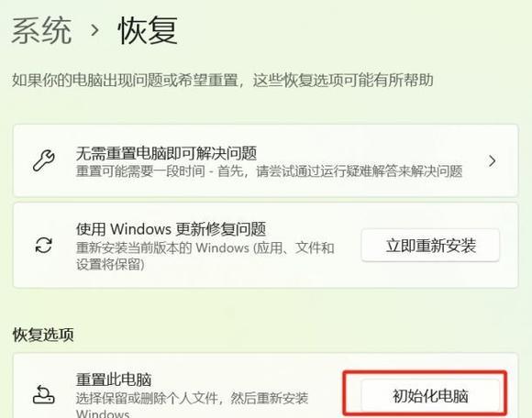Go back to 系统 breadcrumb

pyautogui.click(x=41, y=31)
